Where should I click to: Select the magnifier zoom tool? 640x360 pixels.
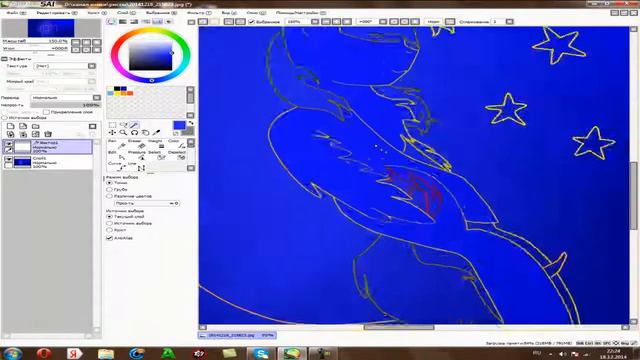pos(123,133)
